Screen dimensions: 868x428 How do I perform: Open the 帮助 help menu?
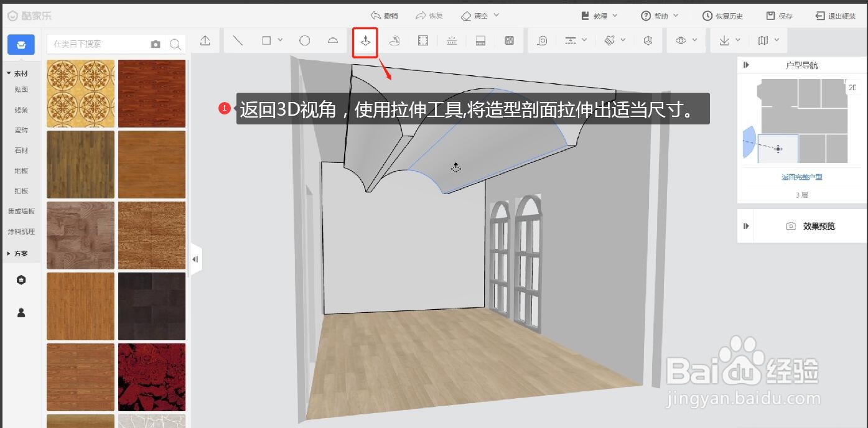pyautogui.click(x=660, y=16)
